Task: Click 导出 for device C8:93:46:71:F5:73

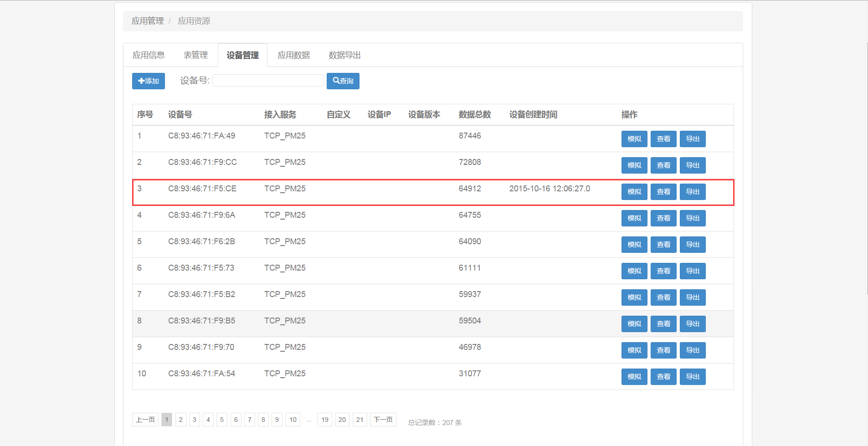Action: point(692,271)
